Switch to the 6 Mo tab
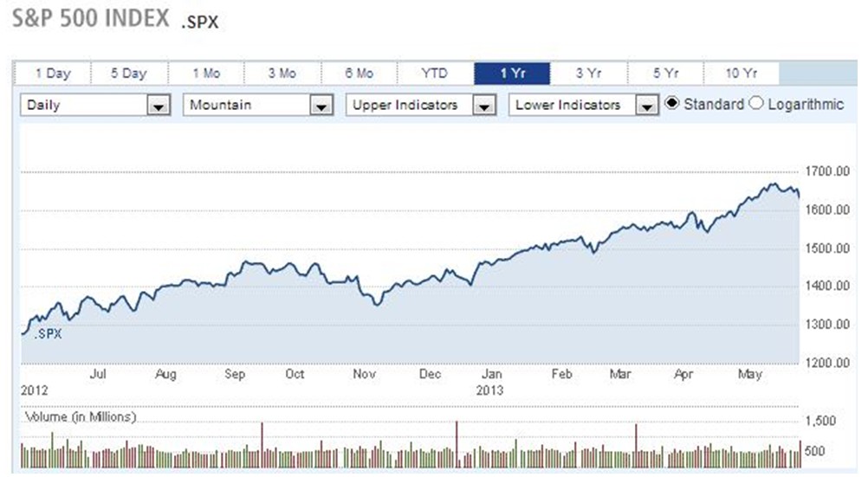Viewport: 868px width, 477px height. 359,74
